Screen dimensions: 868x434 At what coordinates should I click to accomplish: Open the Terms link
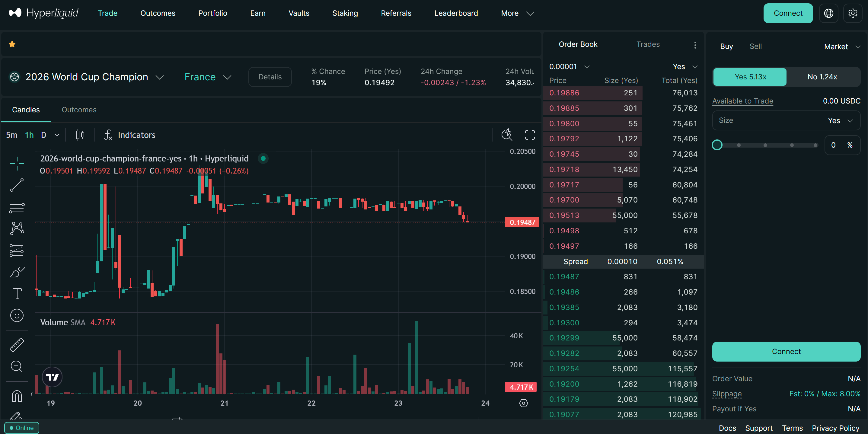[792, 428]
